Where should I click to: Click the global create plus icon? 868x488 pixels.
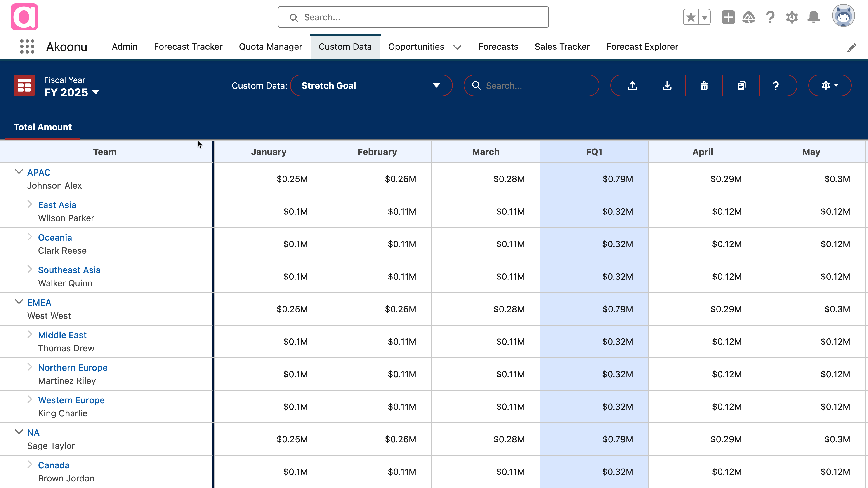point(728,17)
